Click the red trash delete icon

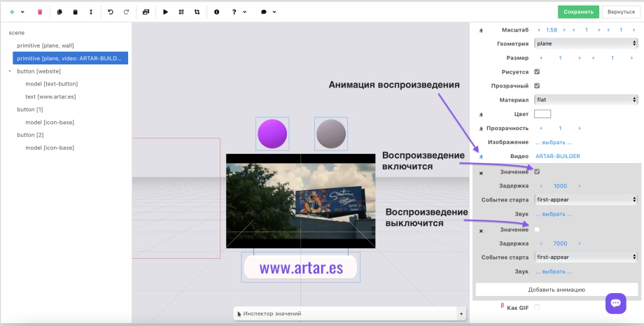pyautogui.click(x=40, y=12)
